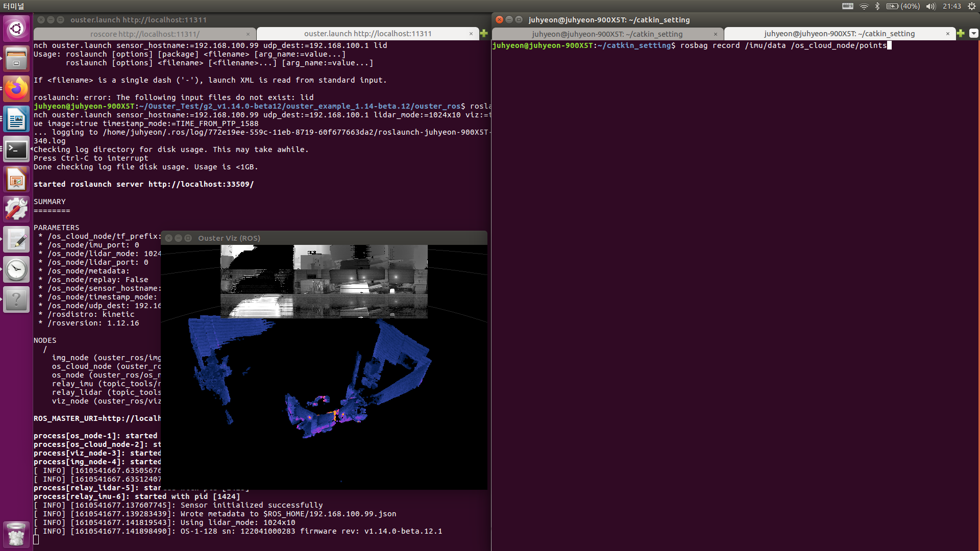Close the Ouster Viz (ROS) window
The image size is (980, 551).
coord(169,238)
